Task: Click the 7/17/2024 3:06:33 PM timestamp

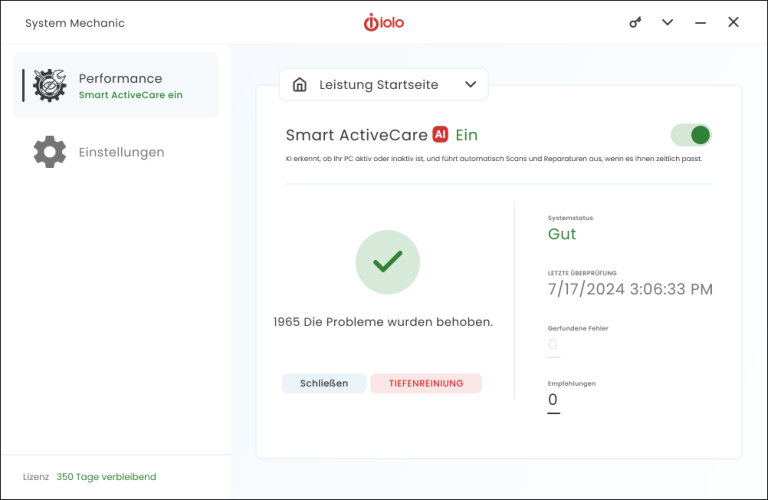Action: pos(630,289)
